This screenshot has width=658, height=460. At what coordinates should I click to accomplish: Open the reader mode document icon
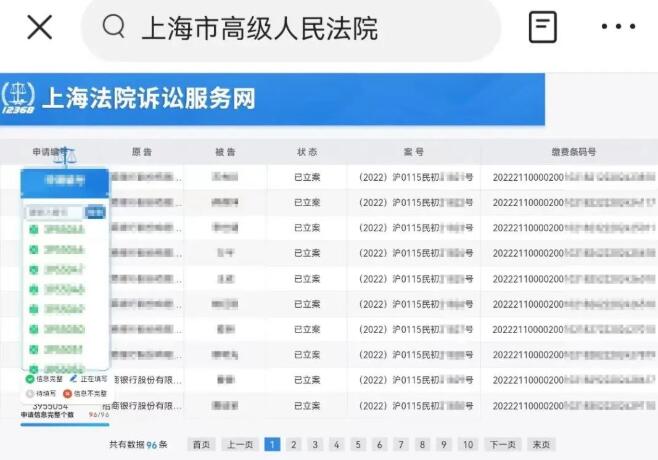(x=543, y=27)
